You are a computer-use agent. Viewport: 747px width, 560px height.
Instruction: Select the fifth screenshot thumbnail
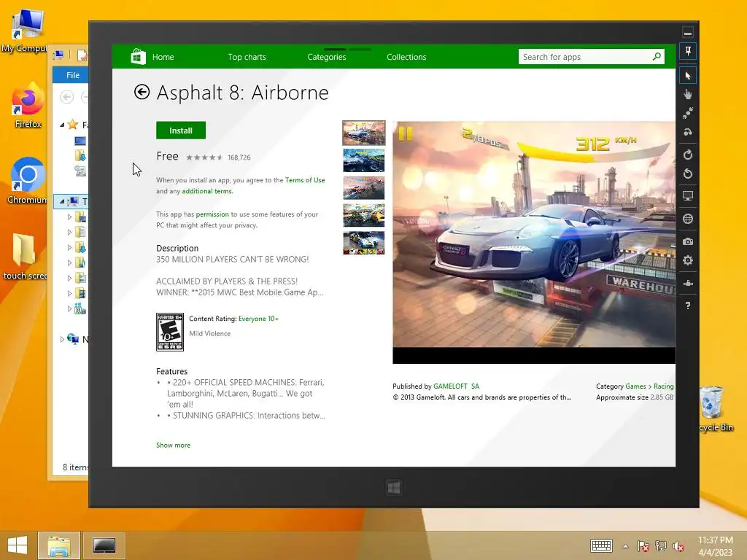[x=363, y=244]
